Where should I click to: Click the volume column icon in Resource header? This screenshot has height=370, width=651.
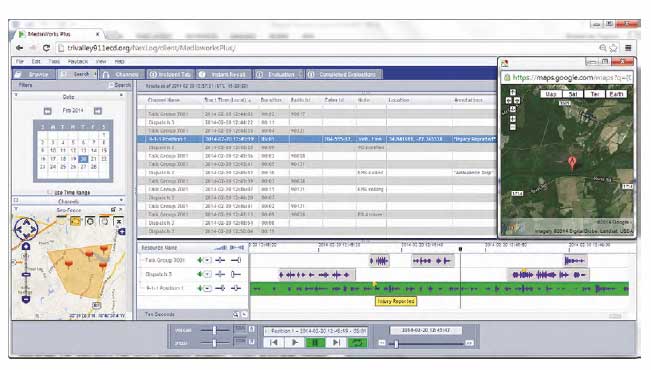click(x=220, y=247)
